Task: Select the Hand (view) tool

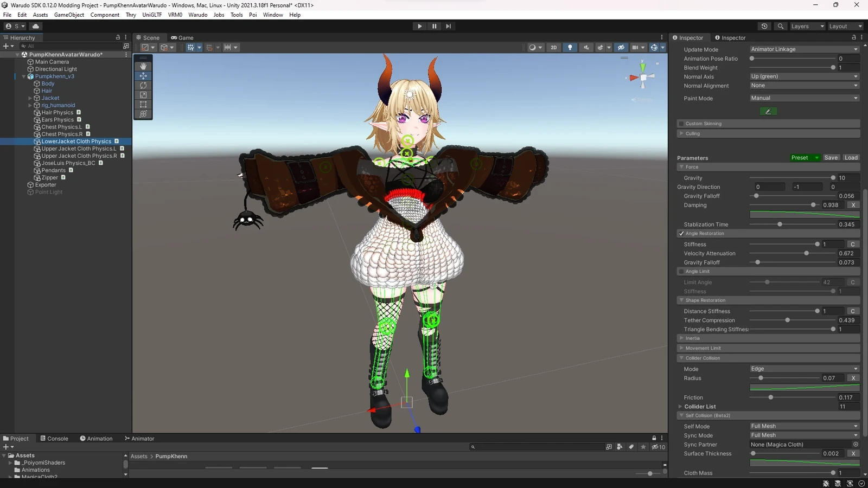Action: (x=143, y=66)
